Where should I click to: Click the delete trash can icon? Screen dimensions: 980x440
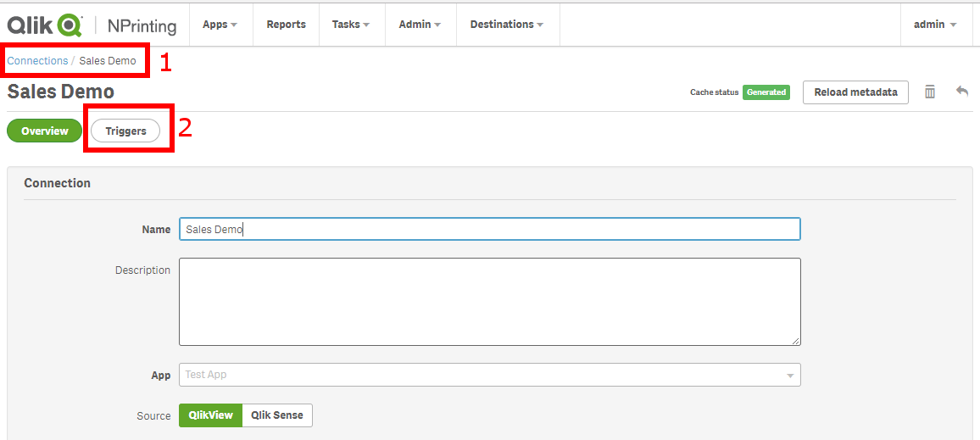(930, 92)
